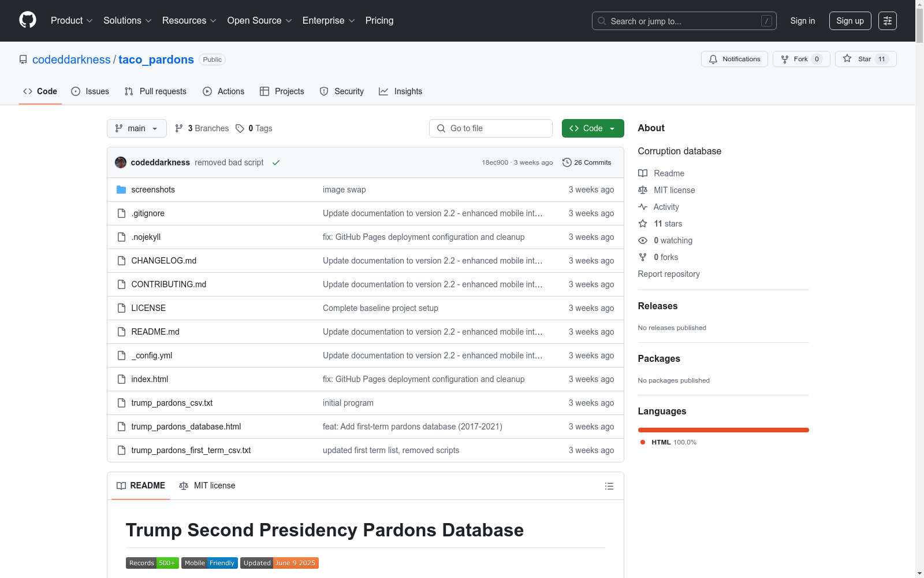The width and height of the screenshot is (924, 578).
Task: Open the main branch selector dropdown
Action: coord(137,128)
